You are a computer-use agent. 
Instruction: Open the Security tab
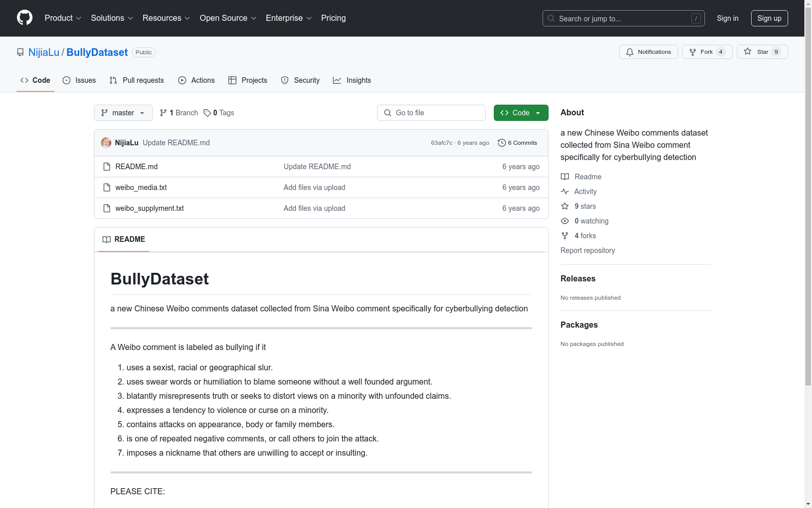click(300, 80)
